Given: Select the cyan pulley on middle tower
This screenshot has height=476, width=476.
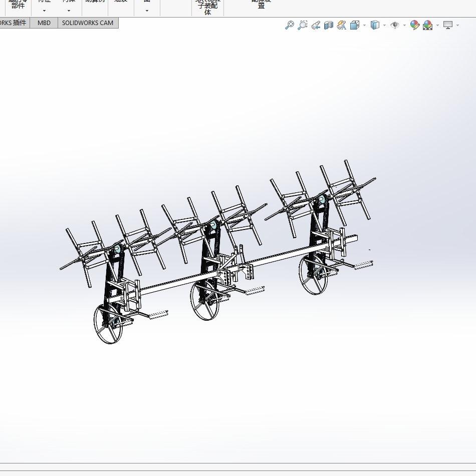Looking at the screenshot, I should [x=213, y=225].
